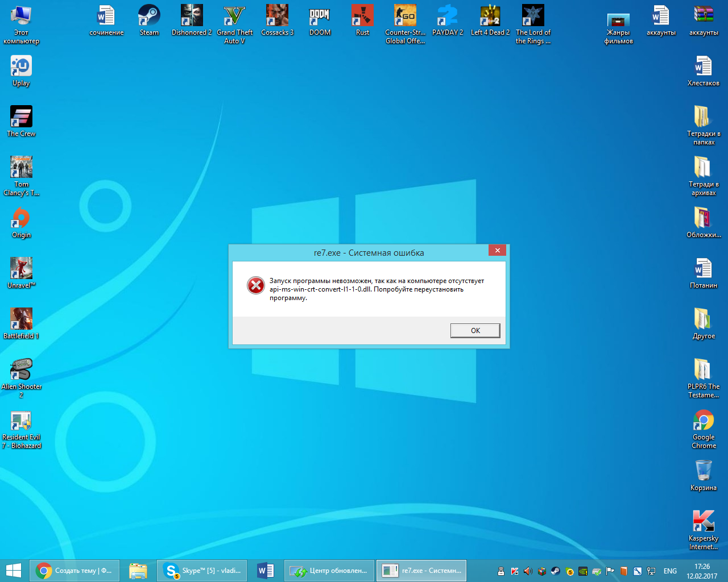
Task: Open Safely Remove Hardware tray icon
Action: 597,571
